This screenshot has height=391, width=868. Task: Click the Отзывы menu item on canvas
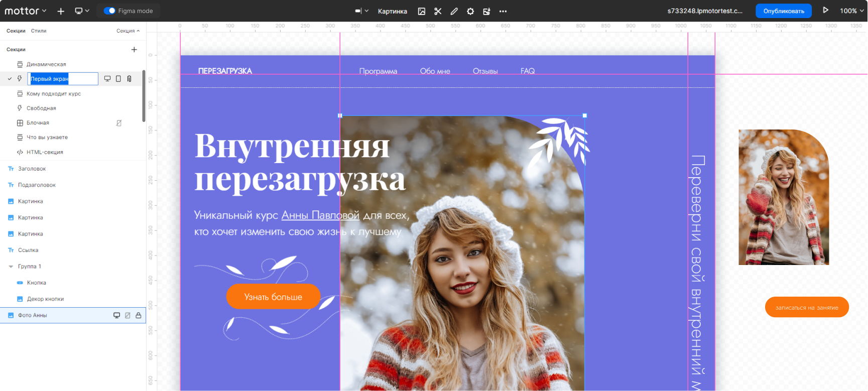485,71
